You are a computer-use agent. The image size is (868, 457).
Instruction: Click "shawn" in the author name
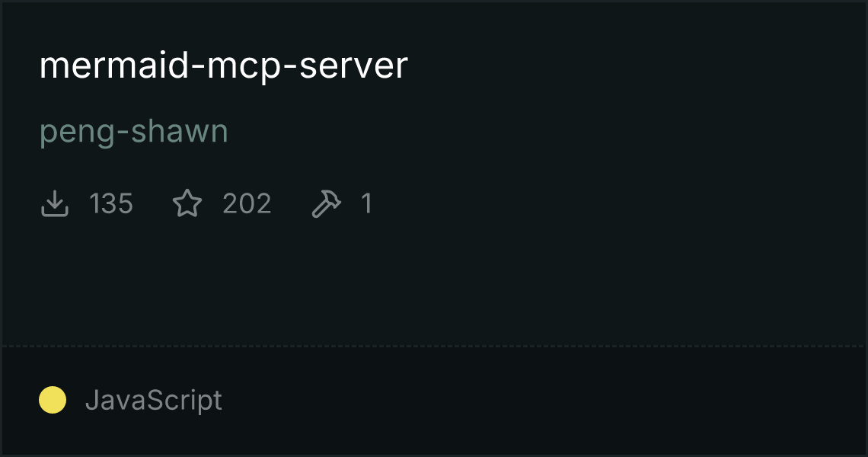(x=180, y=131)
